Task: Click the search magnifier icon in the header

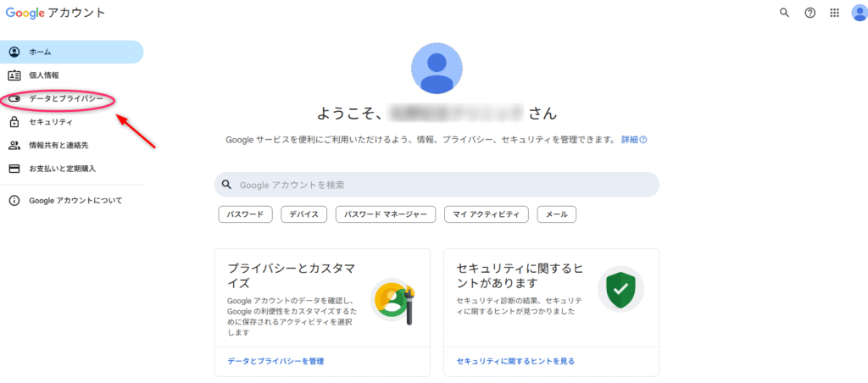Action: [784, 13]
